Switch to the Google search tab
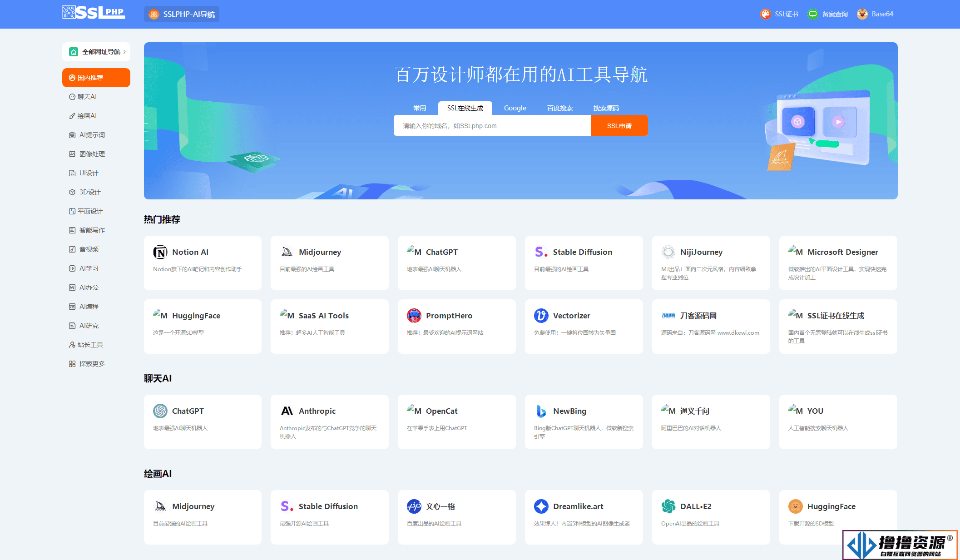Viewport: 960px width, 560px height. pyautogui.click(x=515, y=108)
